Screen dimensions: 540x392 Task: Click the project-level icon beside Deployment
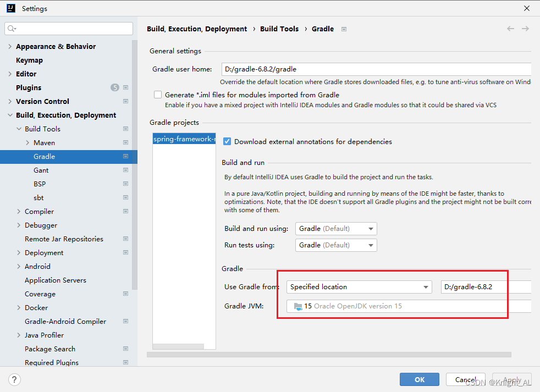click(126, 252)
